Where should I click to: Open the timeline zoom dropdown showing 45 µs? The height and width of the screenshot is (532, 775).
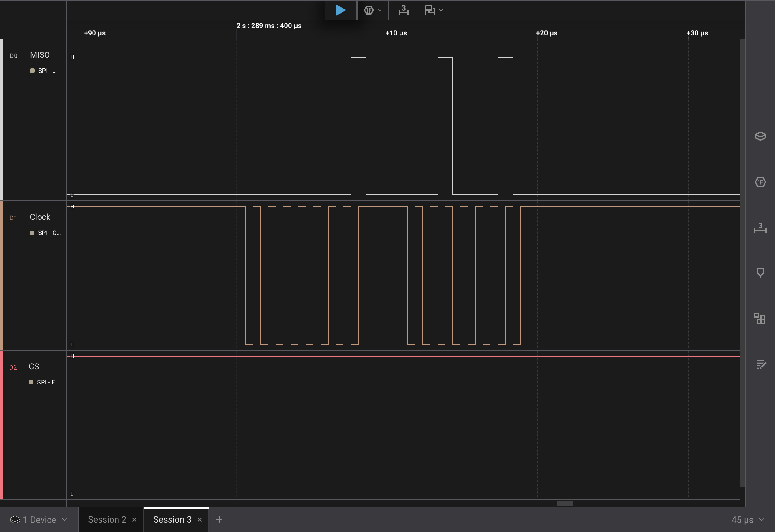click(x=747, y=520)
